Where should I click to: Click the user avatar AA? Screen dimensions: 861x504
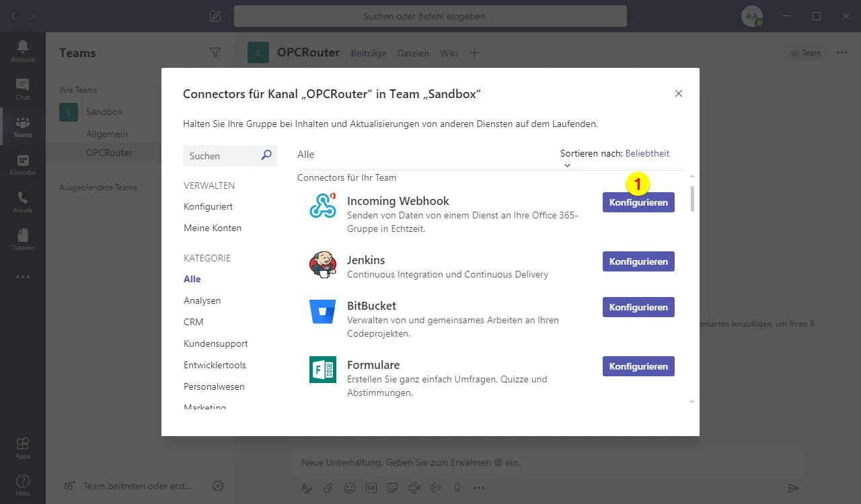pyautogui.click(x=752, y=16)
